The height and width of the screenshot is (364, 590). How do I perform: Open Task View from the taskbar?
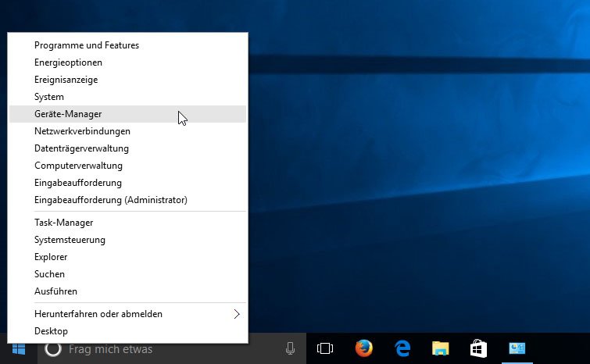coord(325,349)
